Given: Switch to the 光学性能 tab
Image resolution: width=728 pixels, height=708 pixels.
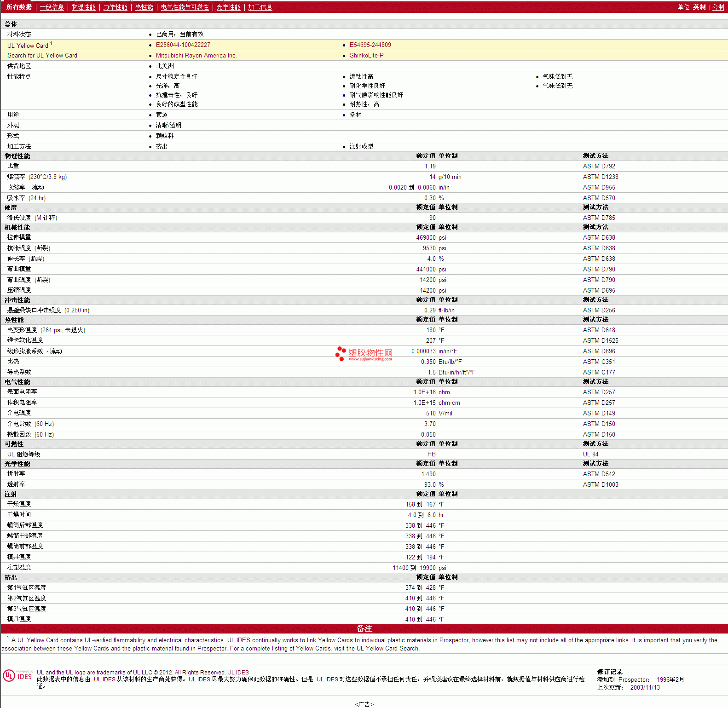Looking at the screenshot, I should (228, 7).
